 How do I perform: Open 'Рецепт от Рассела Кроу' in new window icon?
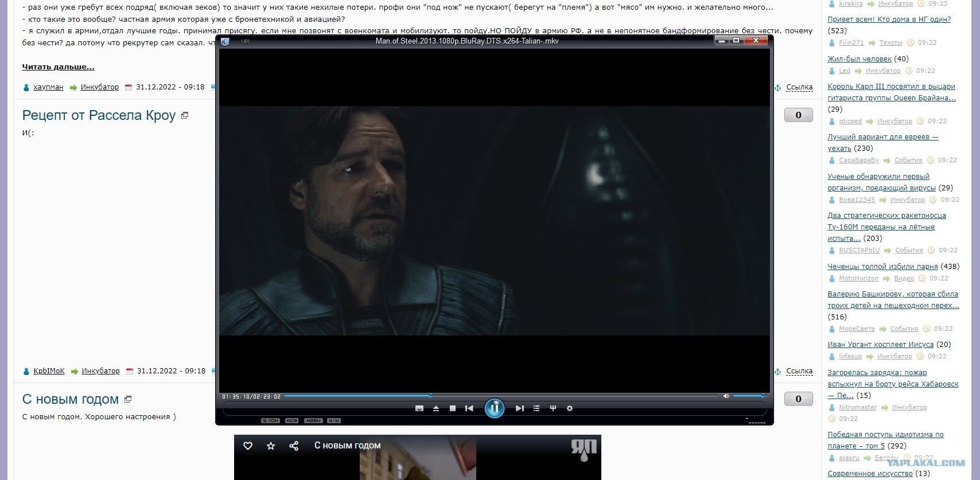(185, 115)
